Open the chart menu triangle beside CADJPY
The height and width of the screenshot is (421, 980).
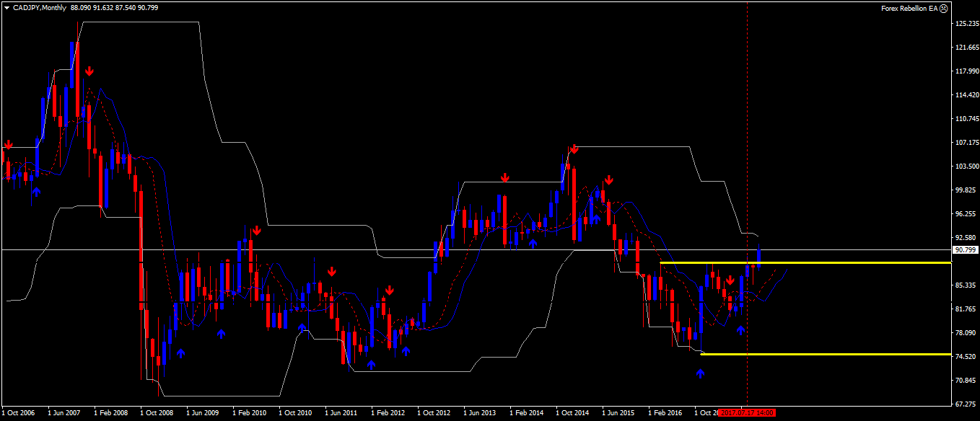coord(7,7)
